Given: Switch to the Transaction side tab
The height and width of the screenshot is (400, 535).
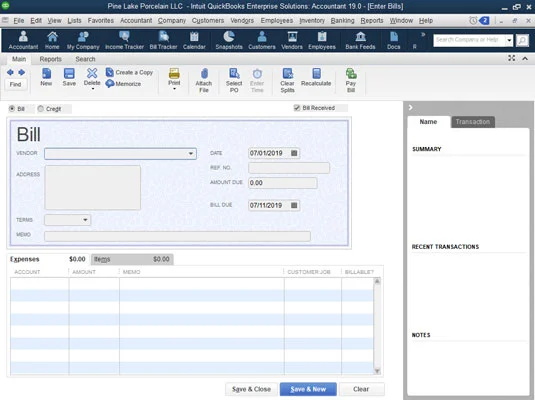Looking at the screenshot, I should (473, 122).
